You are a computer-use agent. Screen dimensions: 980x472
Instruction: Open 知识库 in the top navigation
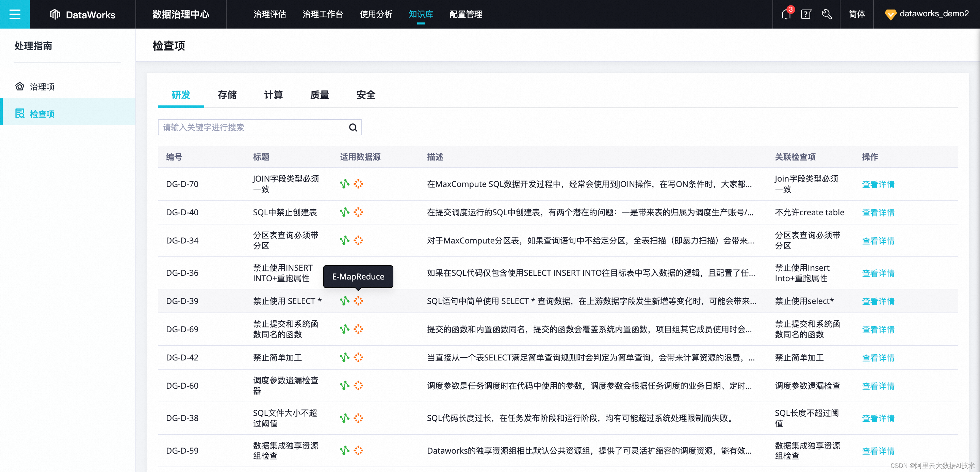(x=421, y=15)
